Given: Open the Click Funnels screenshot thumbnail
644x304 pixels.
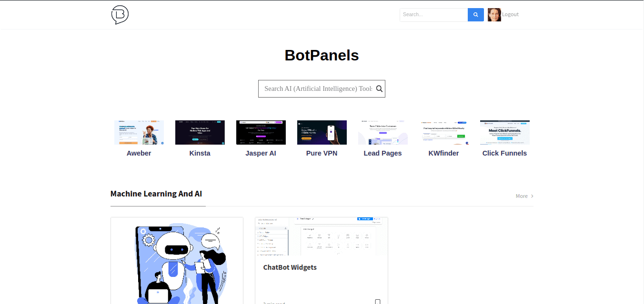Looking at the screenshot, I should [505, 132].
